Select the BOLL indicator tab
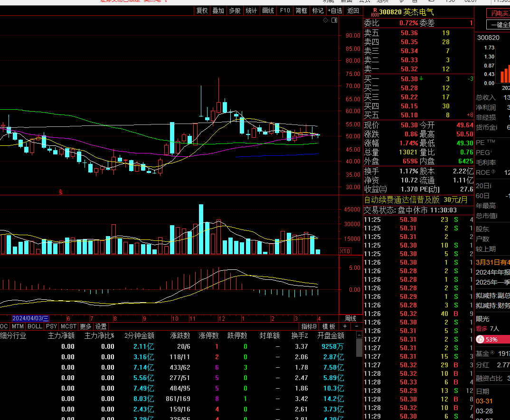The width and height of the screenshot is (510, 420). (x=35, y=326)
